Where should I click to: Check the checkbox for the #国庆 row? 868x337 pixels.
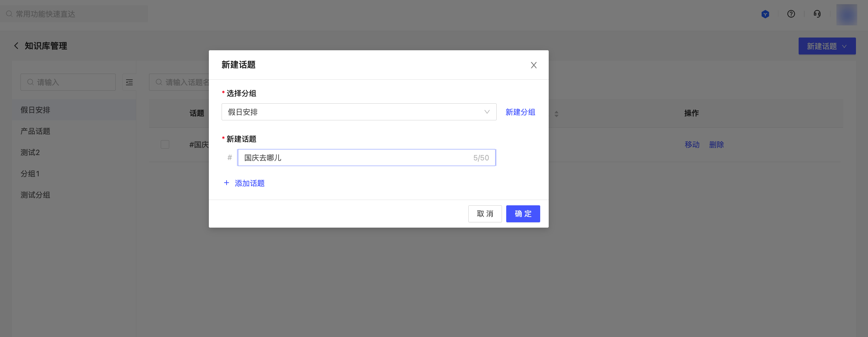tap(165, 144)
